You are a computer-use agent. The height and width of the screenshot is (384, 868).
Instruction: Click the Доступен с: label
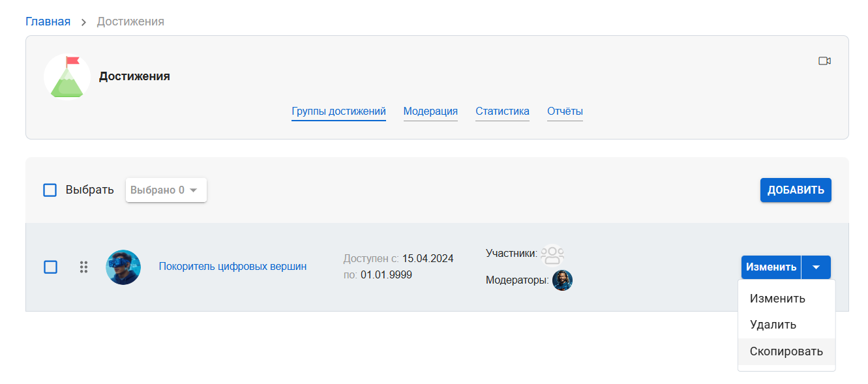pyautogui.click(x=371, y=258)
